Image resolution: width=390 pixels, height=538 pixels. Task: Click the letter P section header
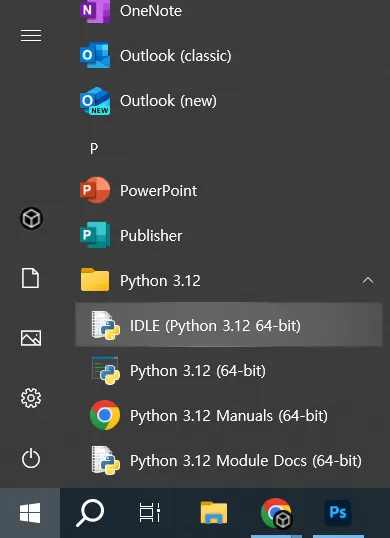tap(94, 149)
